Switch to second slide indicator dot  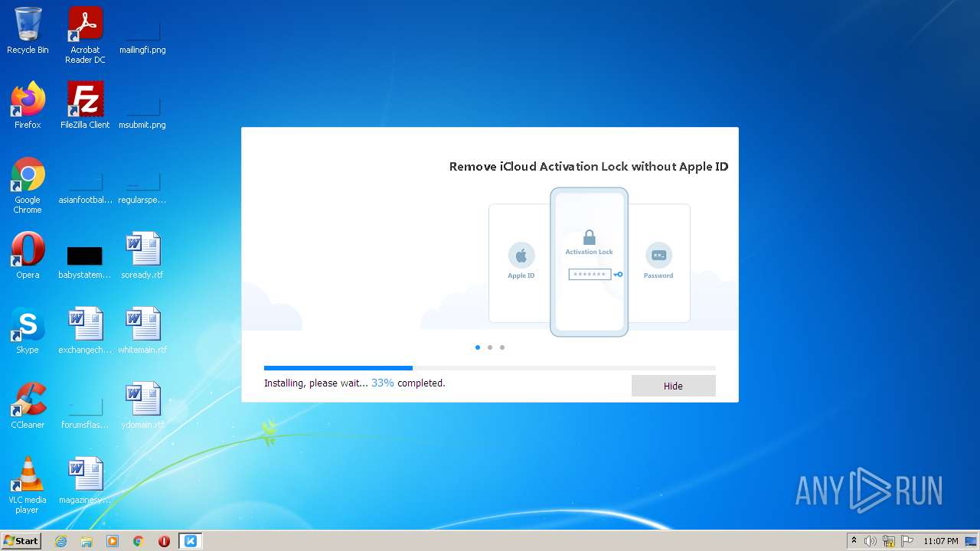(x=490, y=347)
